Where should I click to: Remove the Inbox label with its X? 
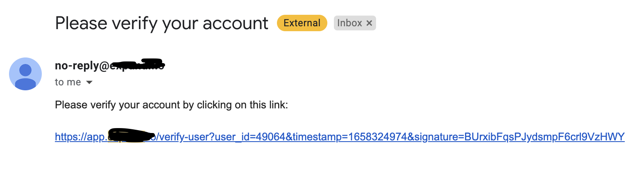369,23
